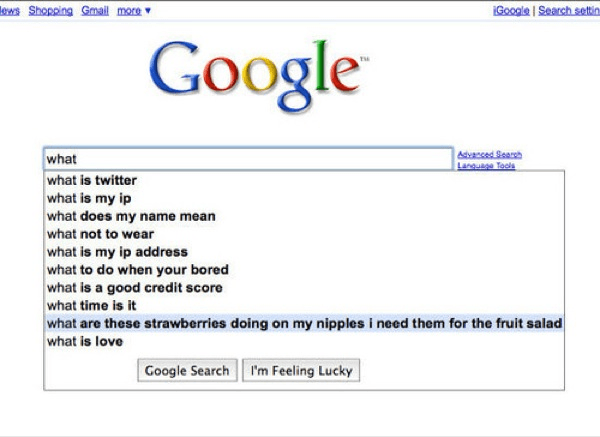Open Language Tools
The image size is (600, 437).
click(486, 165)
